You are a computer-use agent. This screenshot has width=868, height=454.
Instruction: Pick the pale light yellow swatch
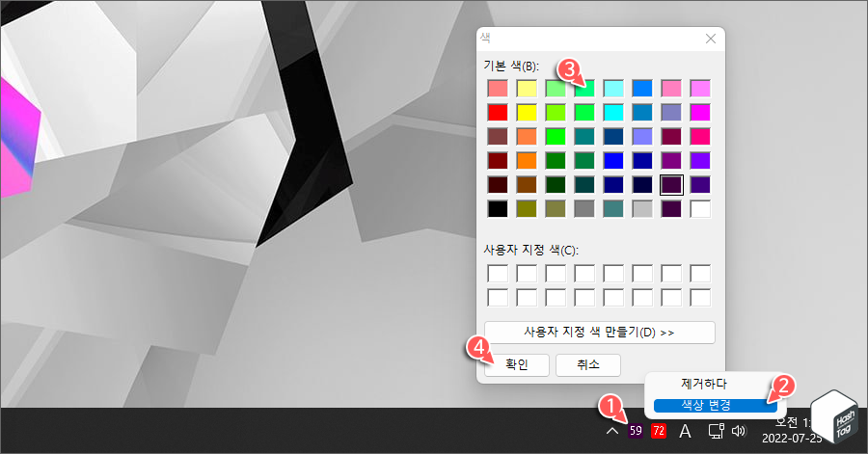[x=527, y=89]
